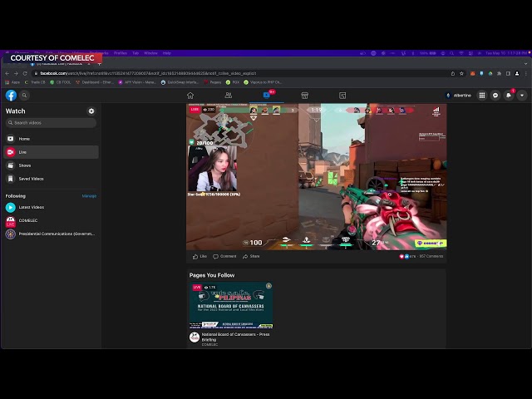Expand Chrome tab search chevron
Screen dimensions: 532x399
point(526,63)
